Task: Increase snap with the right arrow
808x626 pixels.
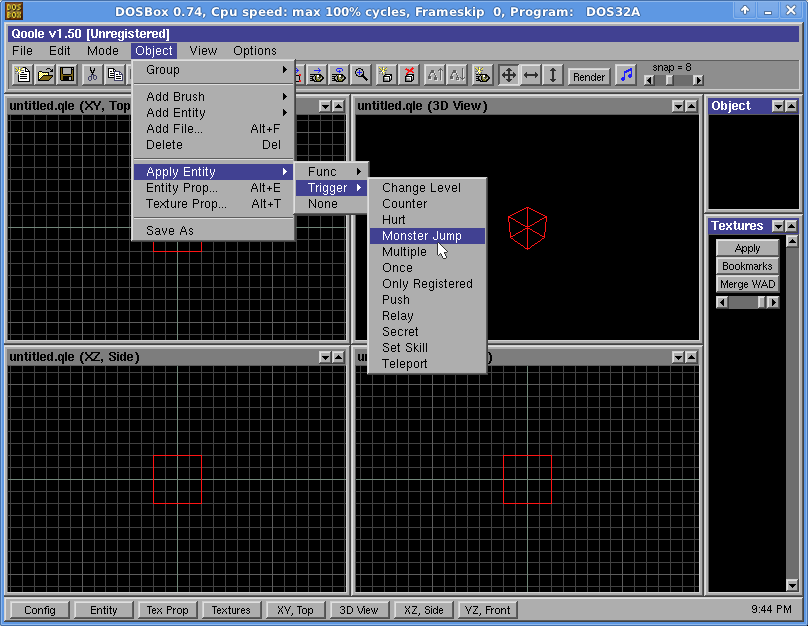Action: point(698,80)
